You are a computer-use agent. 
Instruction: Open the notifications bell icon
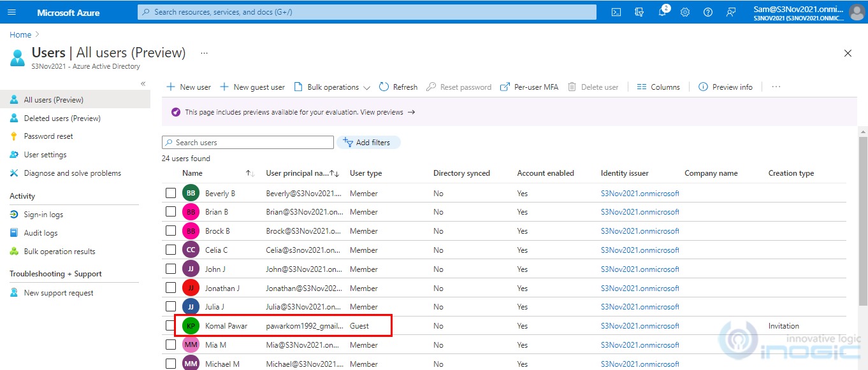[662, 12]
